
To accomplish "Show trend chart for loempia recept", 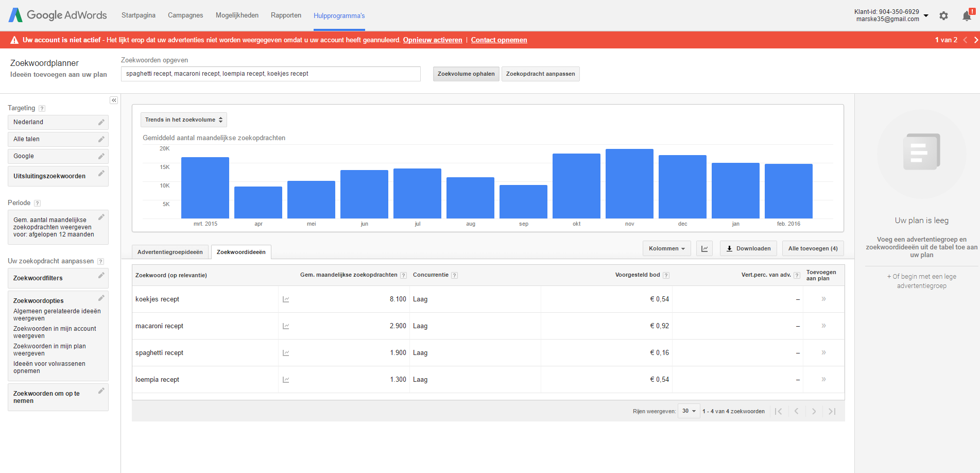I will tap(286, 380).
